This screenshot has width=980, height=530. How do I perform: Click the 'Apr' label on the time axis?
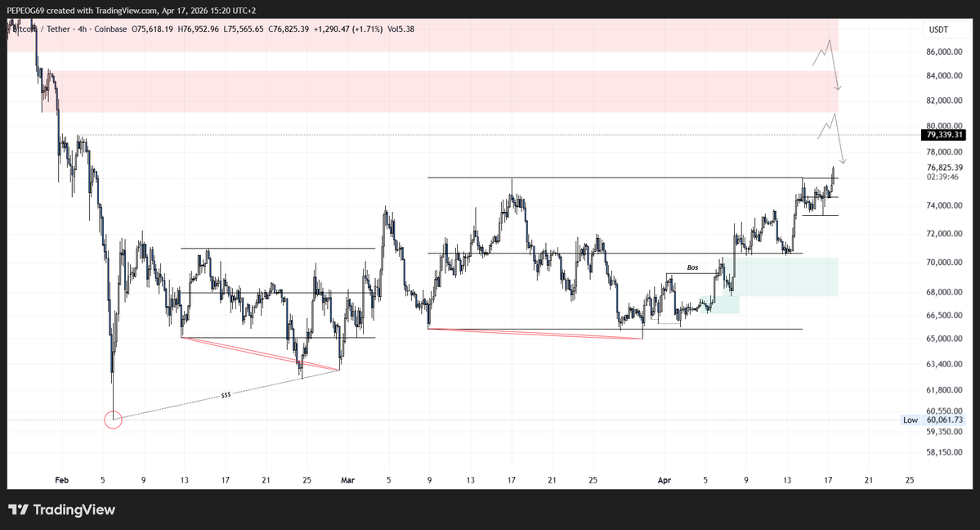click(x=665, y=480)
